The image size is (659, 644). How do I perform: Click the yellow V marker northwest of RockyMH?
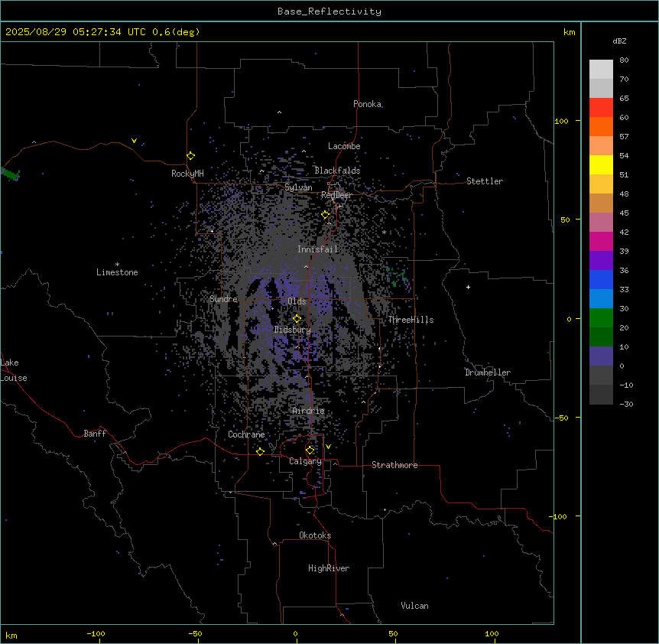coord(134,141)
